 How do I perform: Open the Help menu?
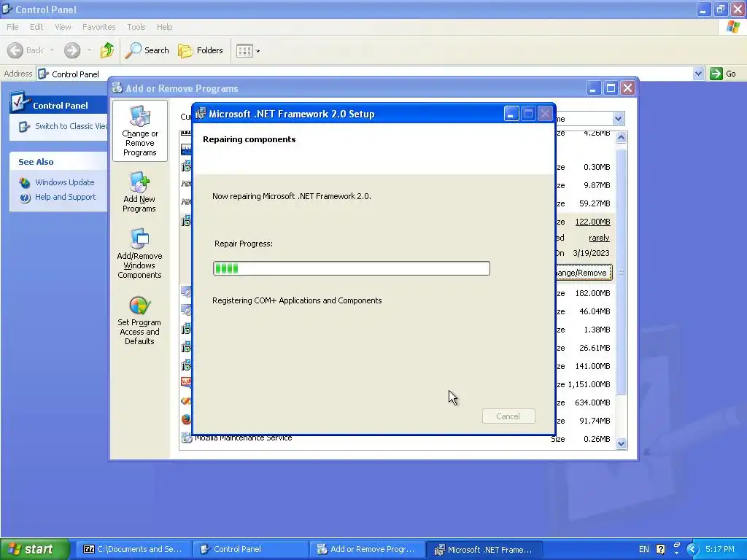(164, 27)
